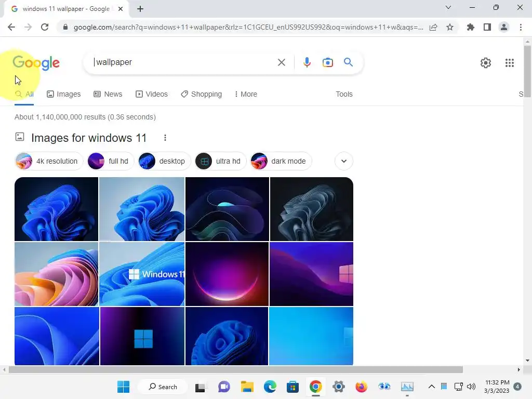The height and width of the screenshot is (399, 532).
Task: Open the glowing magenta arc wallpaper
Action: (227, 274)
